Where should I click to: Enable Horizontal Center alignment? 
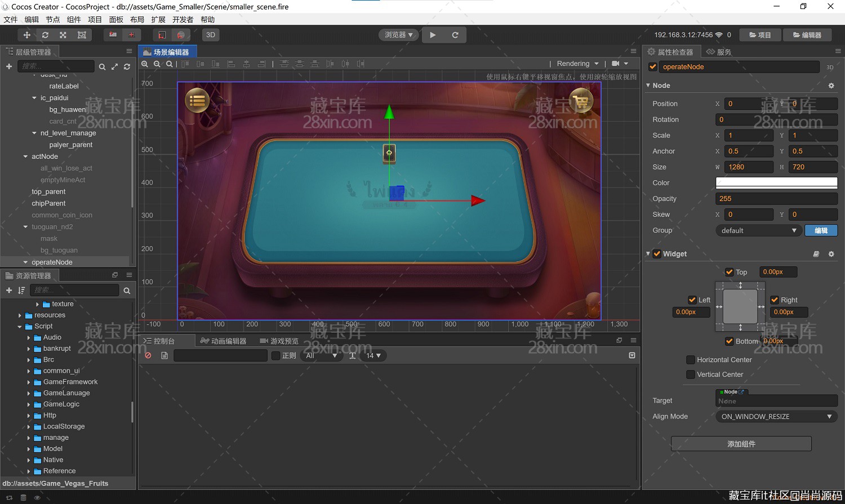(690, 360)
